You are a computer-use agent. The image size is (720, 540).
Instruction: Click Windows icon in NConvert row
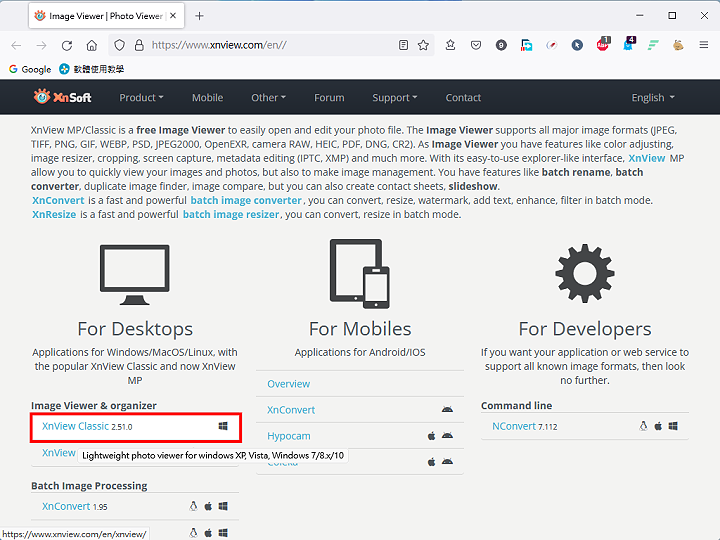(673, 426)
